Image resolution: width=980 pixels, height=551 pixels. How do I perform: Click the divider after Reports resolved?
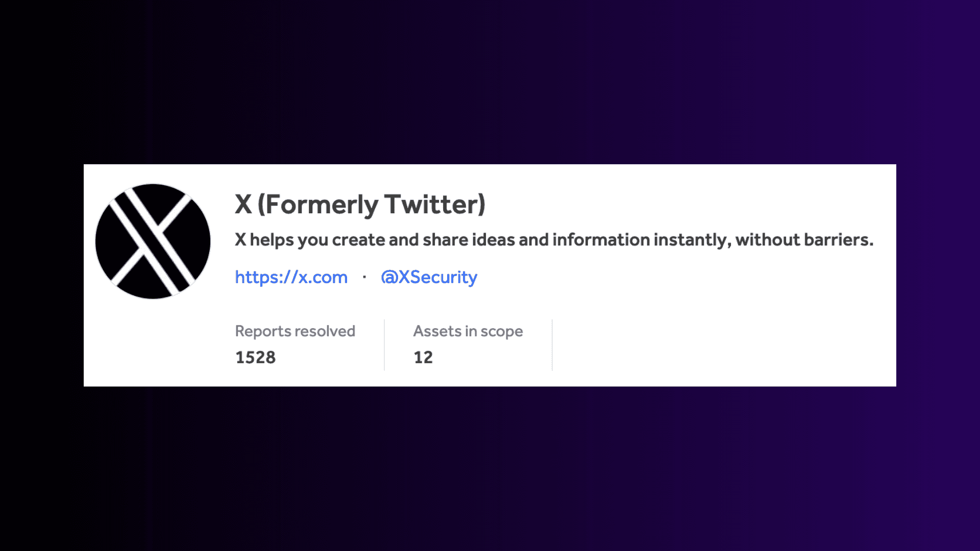(x=384, y=345)
